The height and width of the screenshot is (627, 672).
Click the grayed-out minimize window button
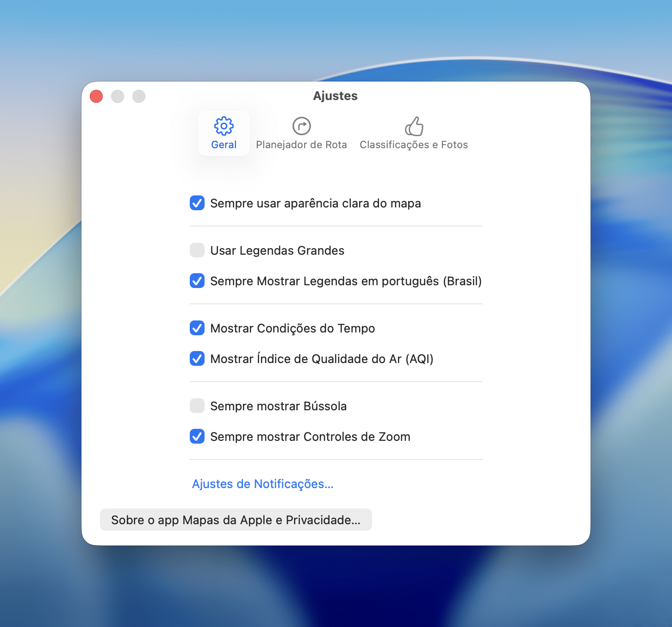pyautogui.click(x=118, y=96)
